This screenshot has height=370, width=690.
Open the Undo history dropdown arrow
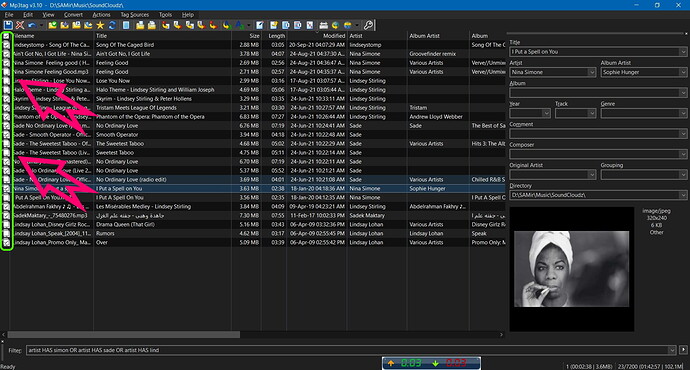click(x=41, y=25)
